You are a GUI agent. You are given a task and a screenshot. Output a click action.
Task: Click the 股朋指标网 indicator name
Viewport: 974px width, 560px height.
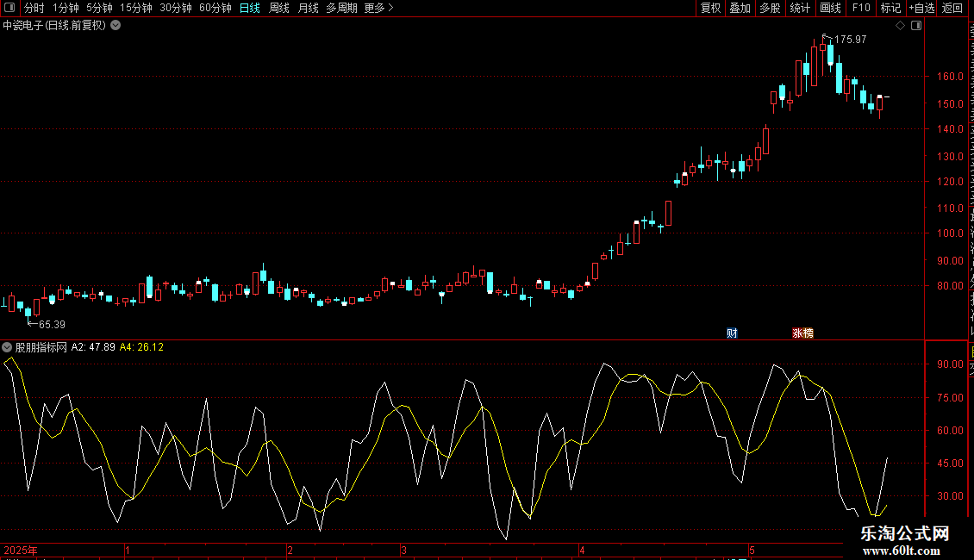click(x=41, y=347)
